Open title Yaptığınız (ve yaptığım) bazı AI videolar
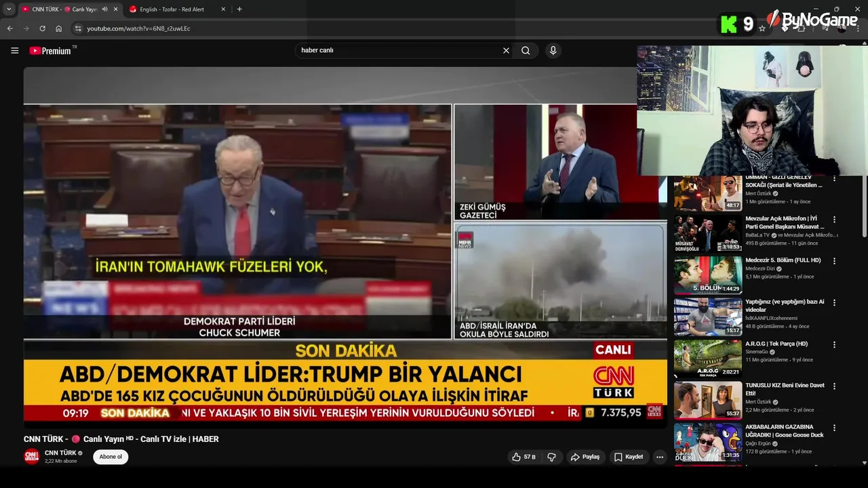Viewport: 868px width, 488px height. [x=785, y=306]
